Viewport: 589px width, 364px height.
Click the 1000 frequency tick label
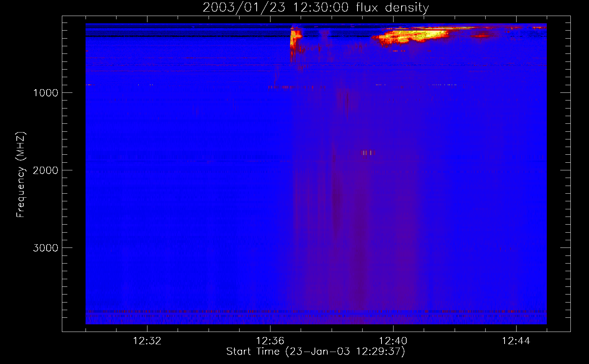tap(46, 93)
